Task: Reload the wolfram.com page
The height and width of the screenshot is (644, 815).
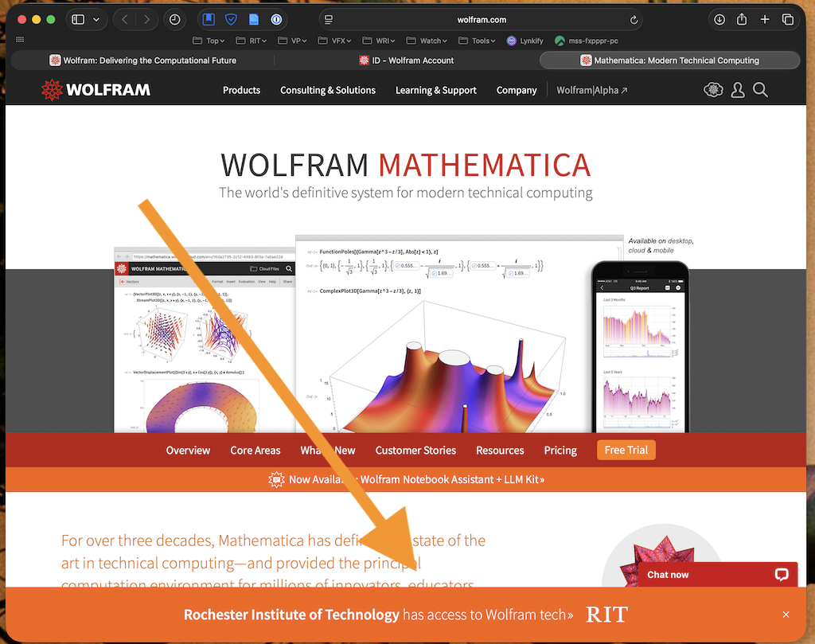Action: point(634,20)
